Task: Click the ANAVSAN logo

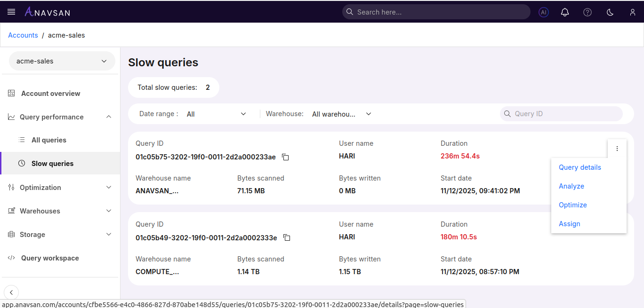Action: 47,12
